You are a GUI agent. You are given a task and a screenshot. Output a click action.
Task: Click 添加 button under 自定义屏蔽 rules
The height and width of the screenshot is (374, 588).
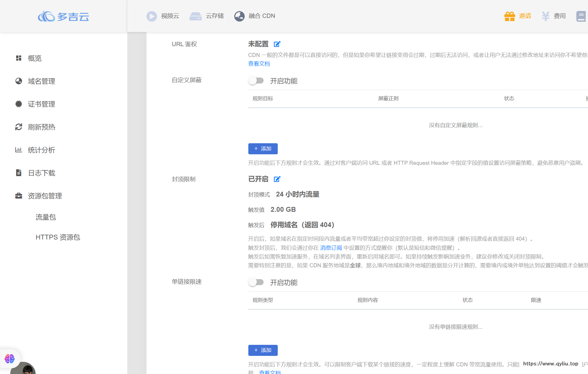pyautogui.click(x=263, y=149)
